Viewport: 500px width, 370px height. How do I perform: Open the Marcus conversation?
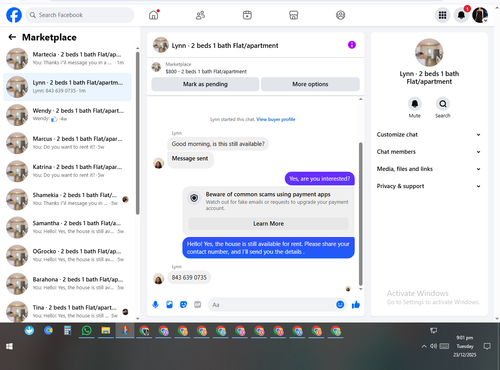(67, 143)
